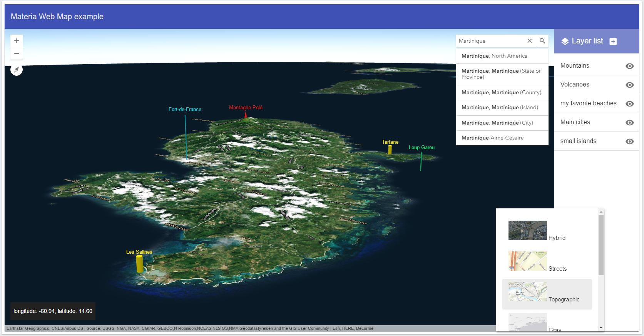
Task: Select the Martinique (Island) suggestion
Action: [x=502, y=108]
